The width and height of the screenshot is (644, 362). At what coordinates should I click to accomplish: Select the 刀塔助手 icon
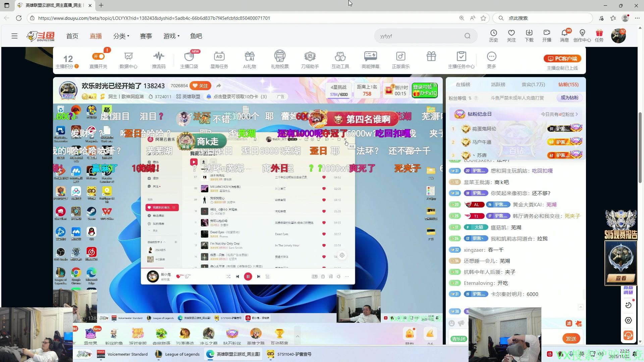tap(310, 60)
